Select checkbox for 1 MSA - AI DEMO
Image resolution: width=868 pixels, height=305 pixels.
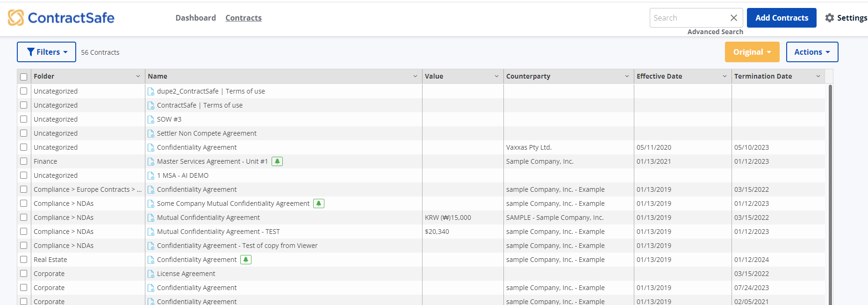[x=24, y=175]
